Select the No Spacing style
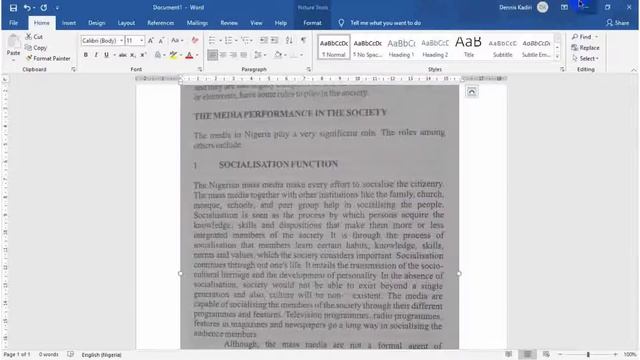This screenshot has height=360, width=640. click(367, 47)
